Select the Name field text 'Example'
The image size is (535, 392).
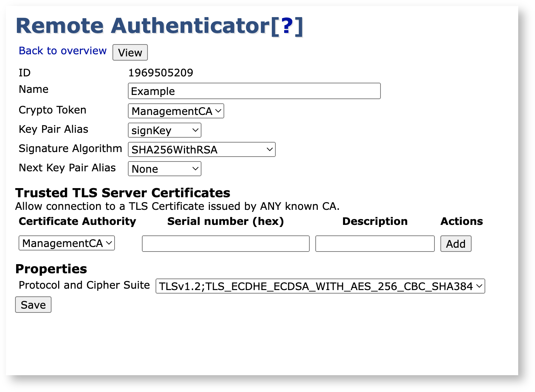(x=152, y=91)
